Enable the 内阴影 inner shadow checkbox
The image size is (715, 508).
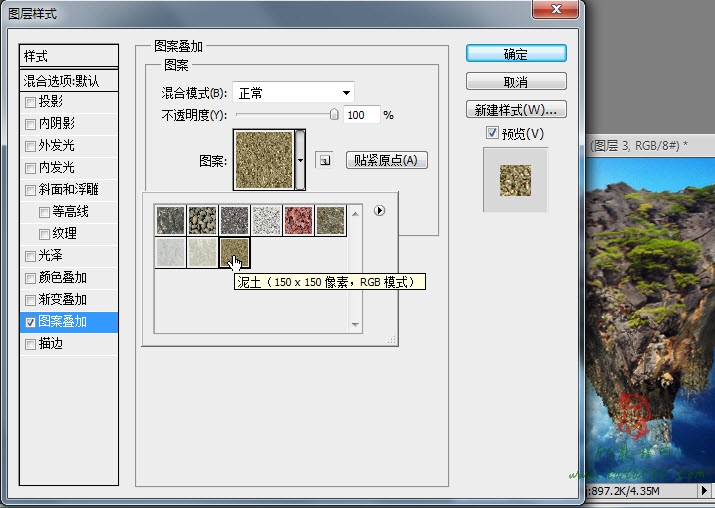[30, 124]
